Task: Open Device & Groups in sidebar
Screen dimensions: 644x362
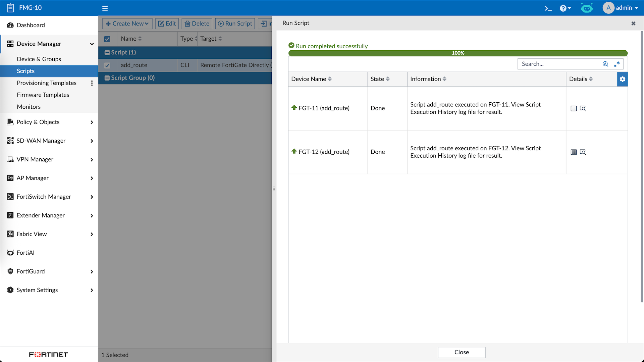Action: 39,59
